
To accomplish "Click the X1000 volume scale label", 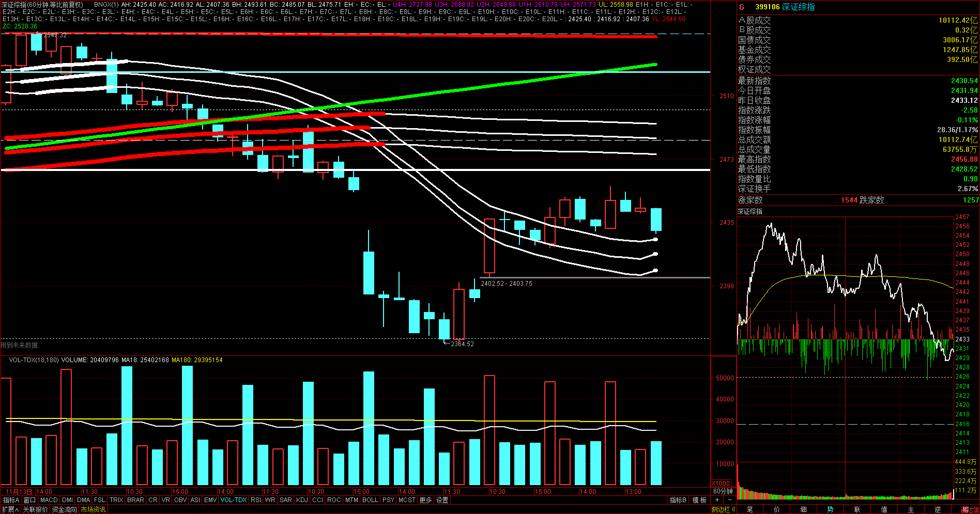I will [x=722, y=483].
